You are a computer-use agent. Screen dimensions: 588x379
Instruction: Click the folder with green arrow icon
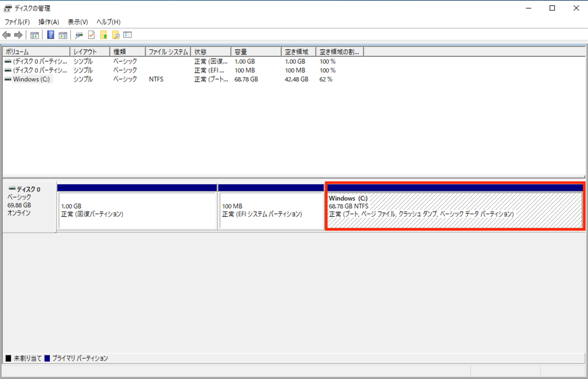[x=103, y=35]
